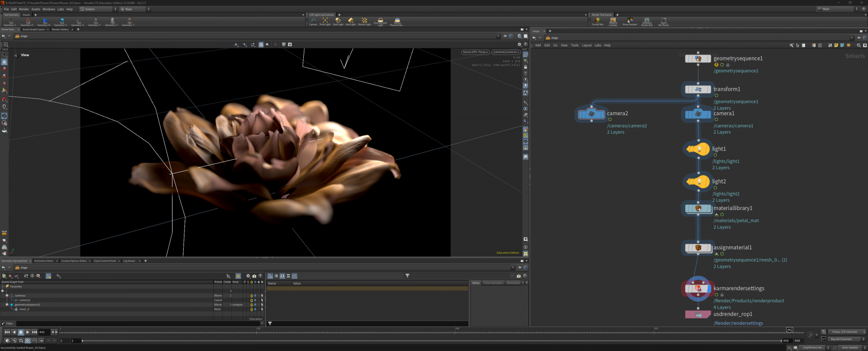Toggle visibility of the cameras prim
The width and height of the screenshot is (868, 351).
[x=255, y=295]
